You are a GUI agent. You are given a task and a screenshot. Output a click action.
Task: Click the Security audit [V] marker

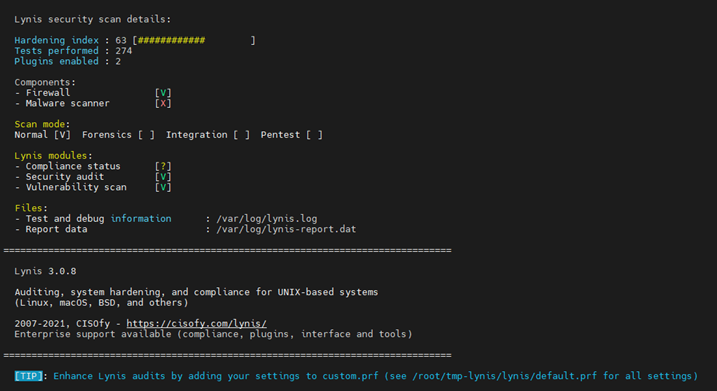coord(163,177)
